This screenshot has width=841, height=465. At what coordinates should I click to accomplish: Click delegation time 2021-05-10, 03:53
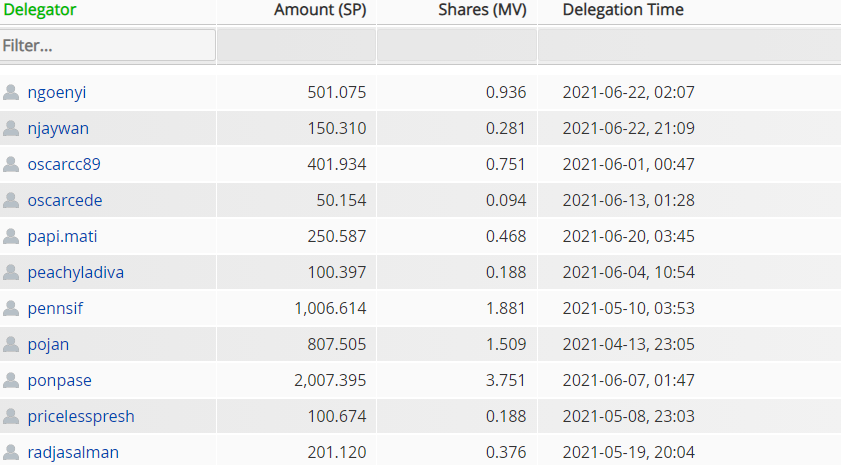coord(629,308)
